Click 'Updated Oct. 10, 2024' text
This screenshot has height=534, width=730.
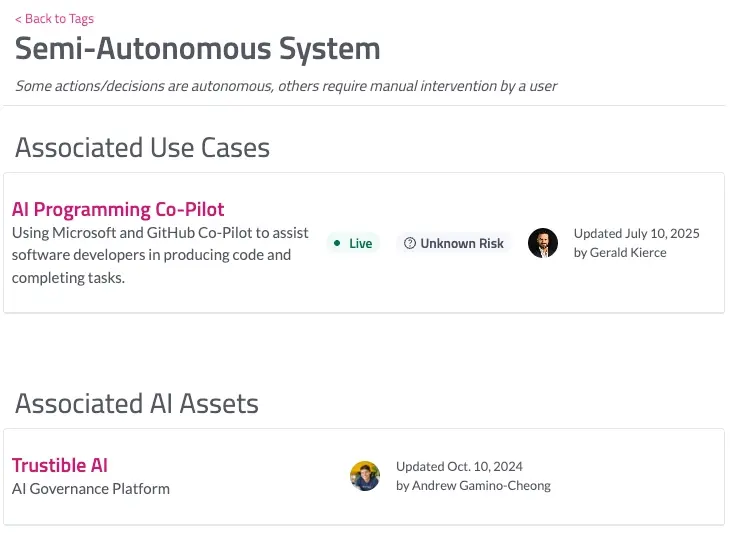click(x=459, y=466)
